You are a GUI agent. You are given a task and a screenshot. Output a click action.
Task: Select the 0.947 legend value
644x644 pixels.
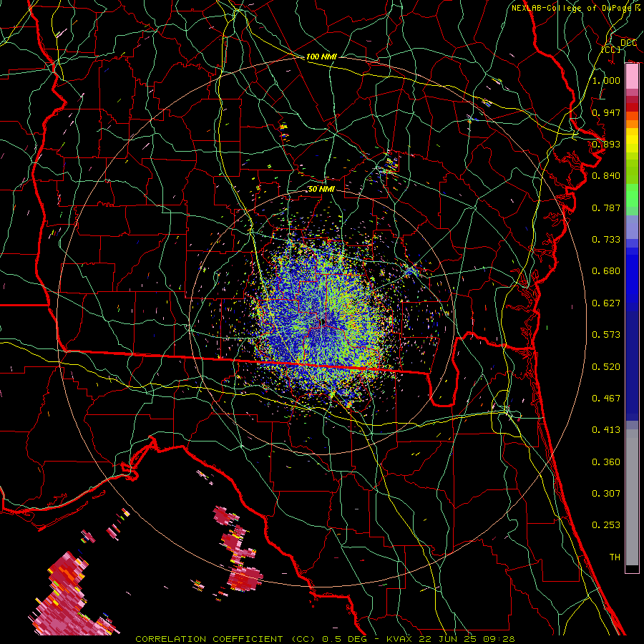point(606,112)
